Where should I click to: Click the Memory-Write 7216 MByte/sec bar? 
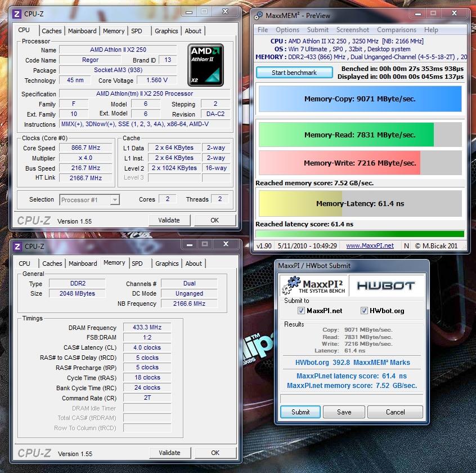[360, 163]
